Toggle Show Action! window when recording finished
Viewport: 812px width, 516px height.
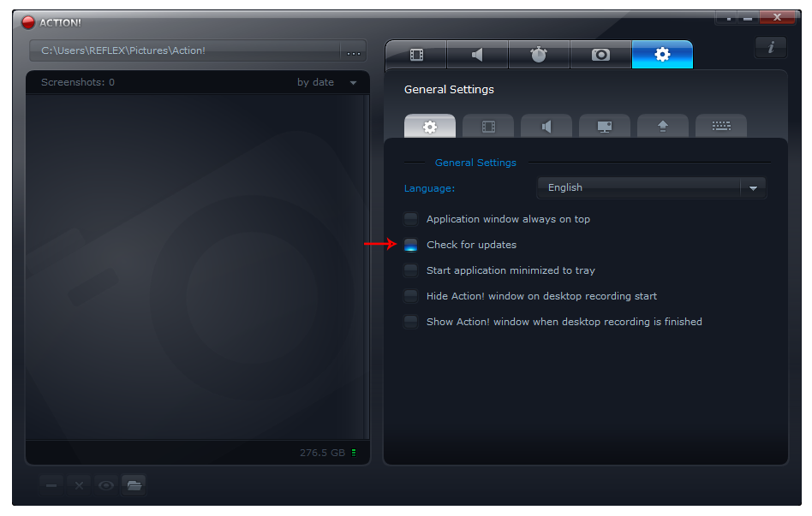click(410, 322)
